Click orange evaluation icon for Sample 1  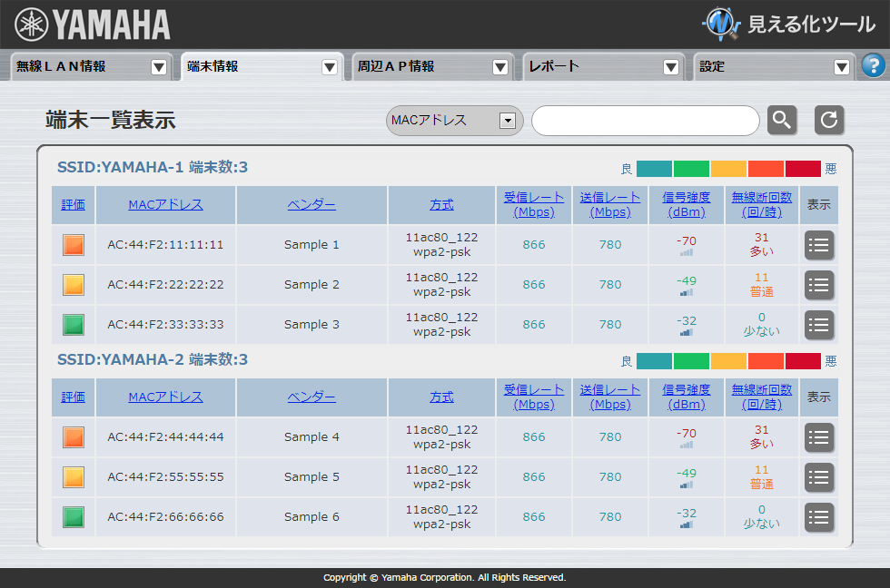click(x=74, y=245)
